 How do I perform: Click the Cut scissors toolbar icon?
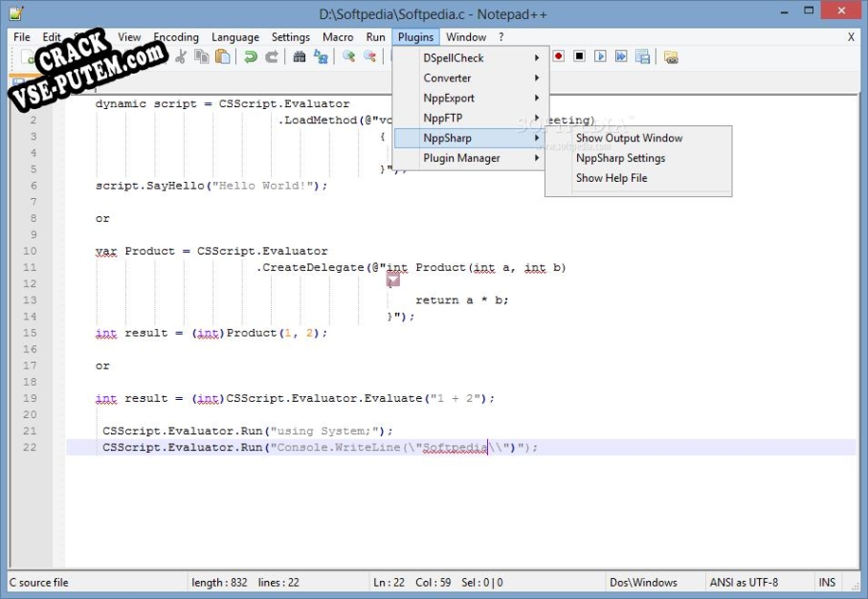(181, 57)
